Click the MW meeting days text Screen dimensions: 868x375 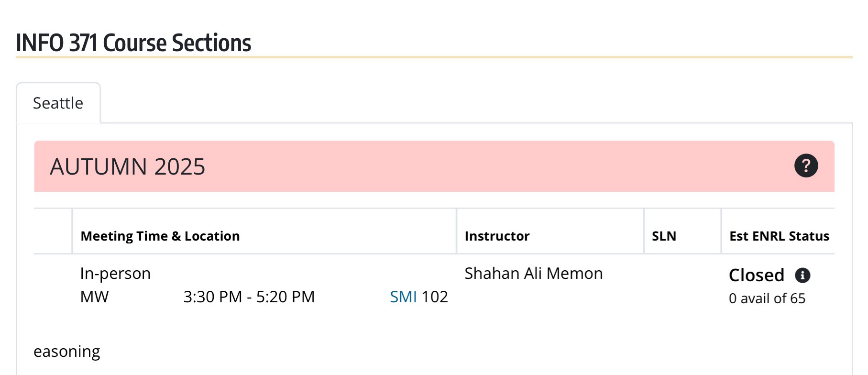(x=94, y=297)
